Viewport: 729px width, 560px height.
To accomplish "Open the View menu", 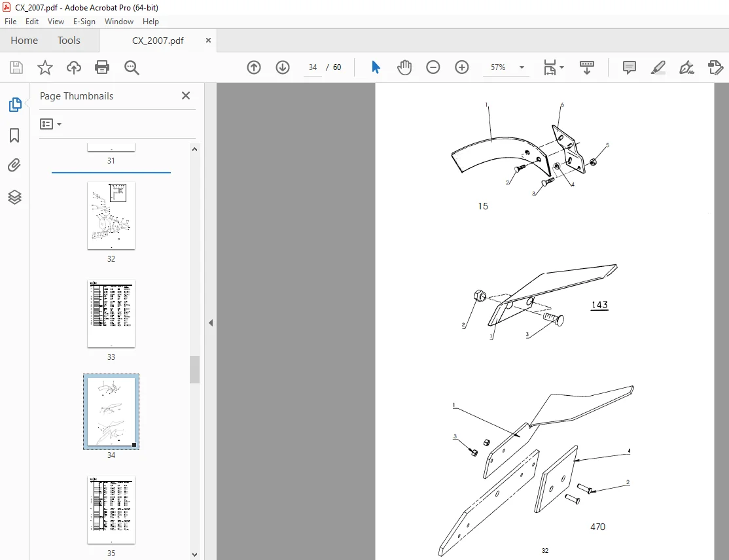I will pos(56,22).
